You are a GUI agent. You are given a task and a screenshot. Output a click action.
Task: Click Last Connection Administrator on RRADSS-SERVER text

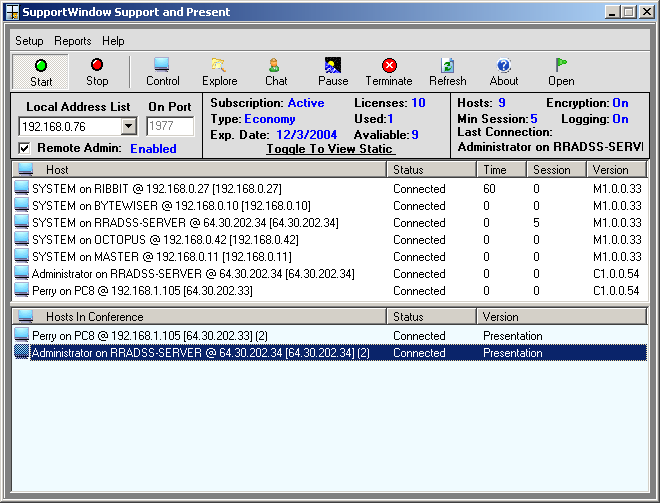550,147
